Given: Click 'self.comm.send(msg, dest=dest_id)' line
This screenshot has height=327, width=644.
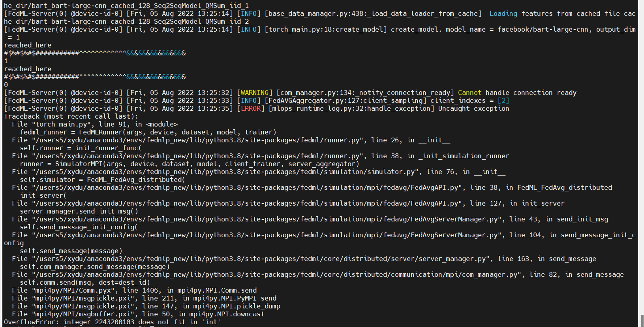Looking at the screenshot, I should [85, 282].
